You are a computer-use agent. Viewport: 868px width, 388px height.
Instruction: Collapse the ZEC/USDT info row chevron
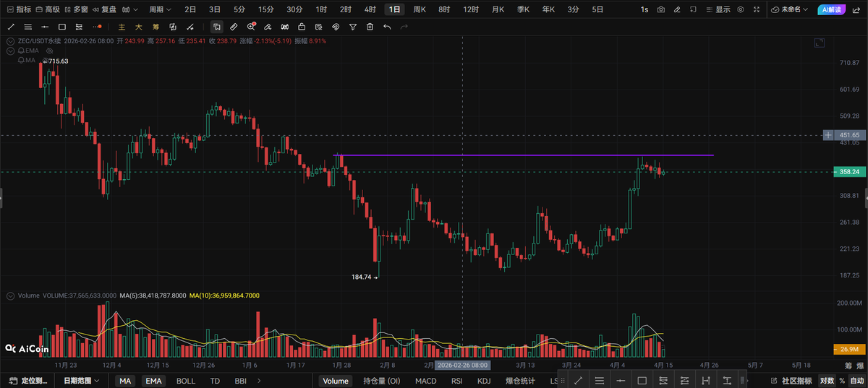(x=11, y=41)
